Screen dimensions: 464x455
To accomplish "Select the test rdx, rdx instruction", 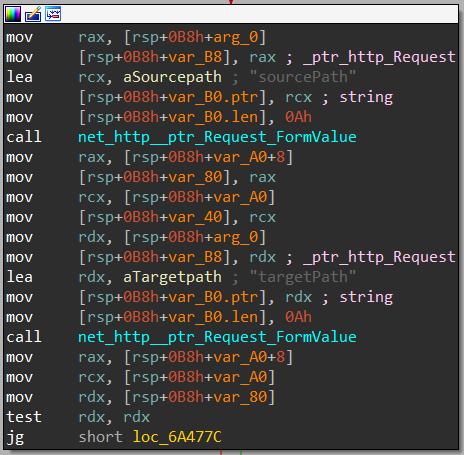I will coord(78,417).
